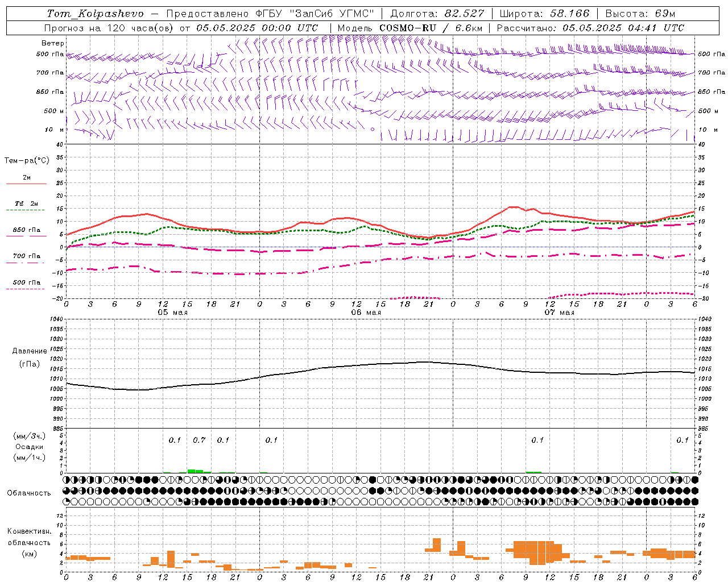
Task: Click the elevation value Высота: 69м
Action: click(640, 14)
